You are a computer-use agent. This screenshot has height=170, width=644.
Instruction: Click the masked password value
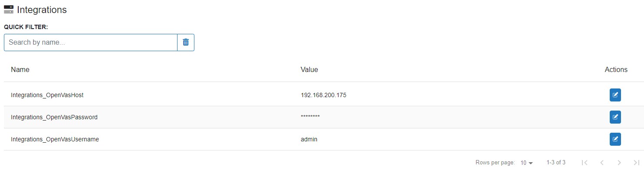pos(310,117)
